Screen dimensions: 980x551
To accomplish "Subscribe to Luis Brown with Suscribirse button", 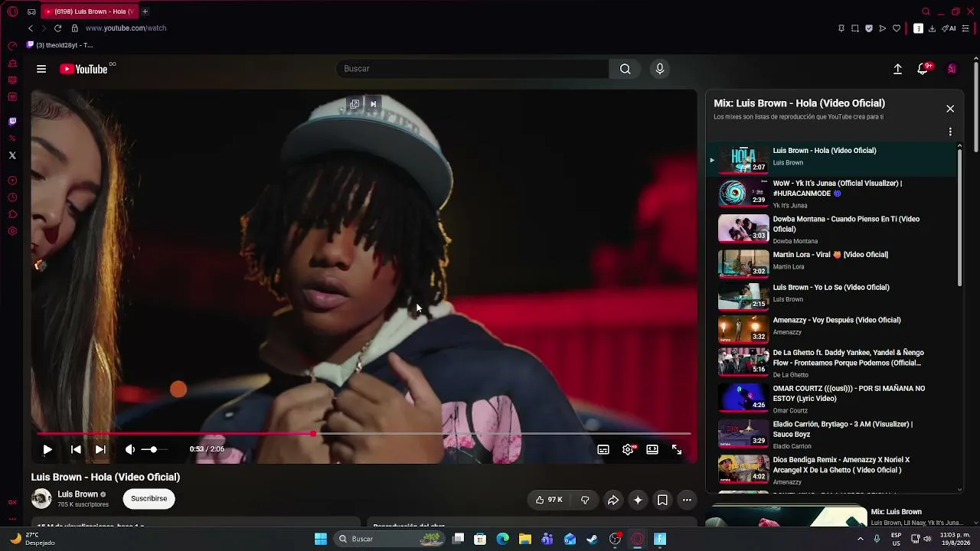I will click(x=149, y=499).
